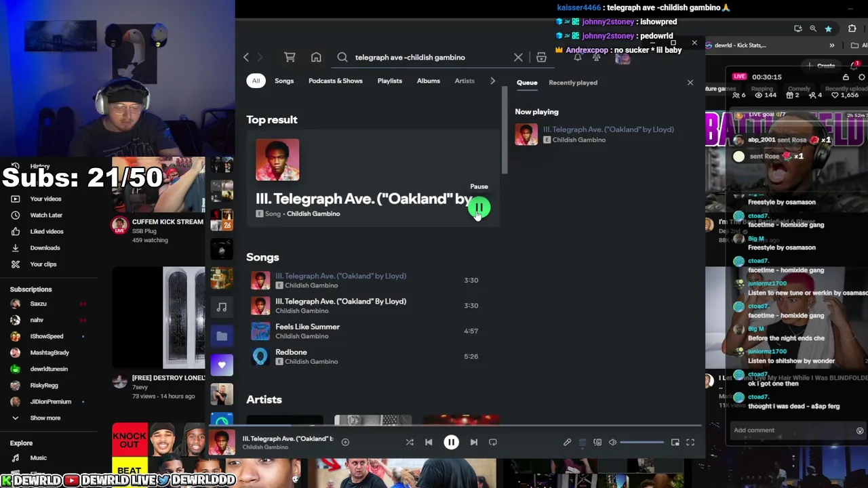The image size is (868, 488).
Task: Enter full screen player
Action: (690, 442)
